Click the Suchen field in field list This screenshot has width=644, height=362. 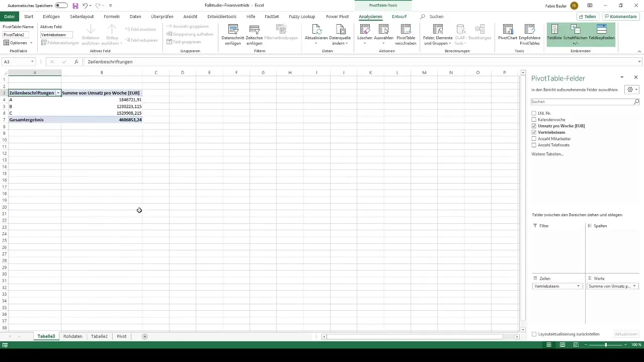[582, 102]
